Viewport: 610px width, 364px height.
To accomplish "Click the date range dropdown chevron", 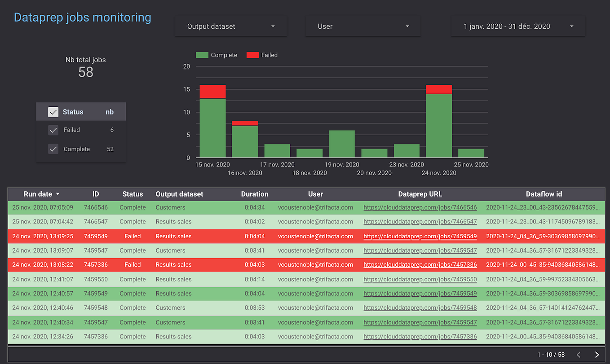I will [x=571, y=26].
